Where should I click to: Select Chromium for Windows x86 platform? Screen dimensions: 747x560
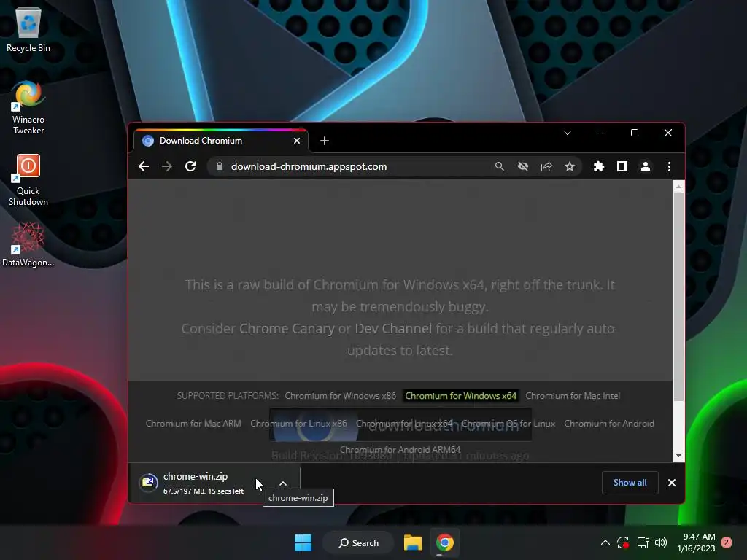(x=340, y=396)
